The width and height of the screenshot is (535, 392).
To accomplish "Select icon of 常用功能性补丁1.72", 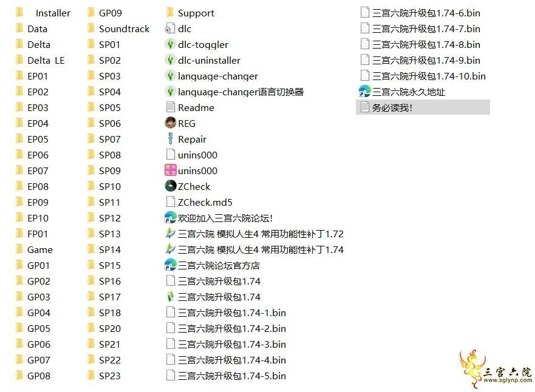I will click(170, 233).
